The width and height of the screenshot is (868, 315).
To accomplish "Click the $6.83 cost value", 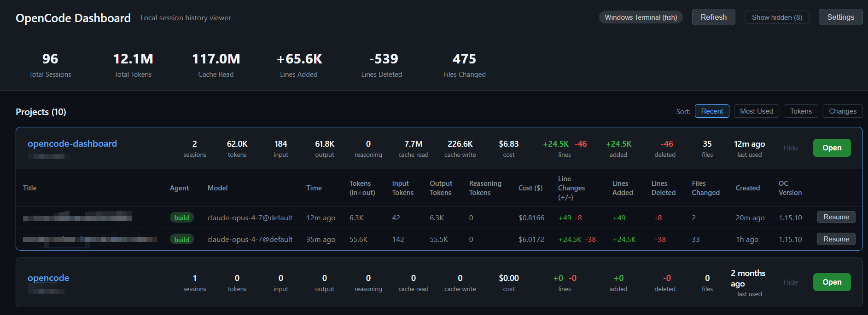I will tap(508, 144).
